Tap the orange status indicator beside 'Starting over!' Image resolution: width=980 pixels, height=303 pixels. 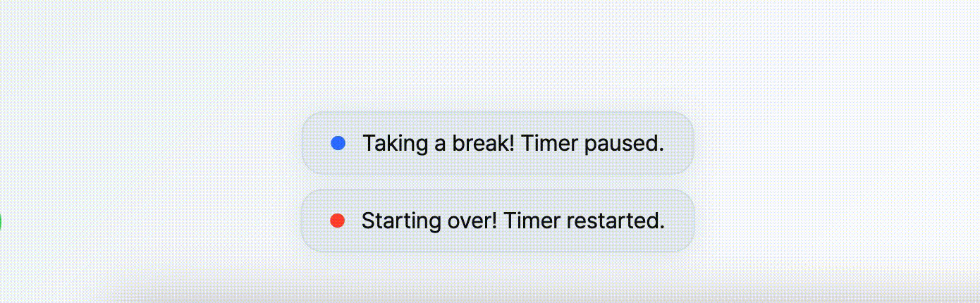click(x=337, y=221)
